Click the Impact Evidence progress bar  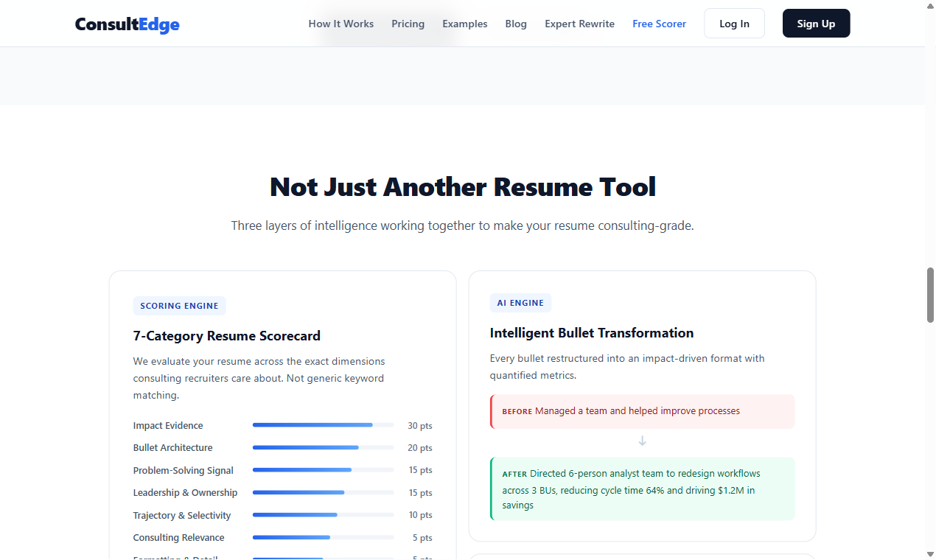pyautogui.click(x=323, y=425)
